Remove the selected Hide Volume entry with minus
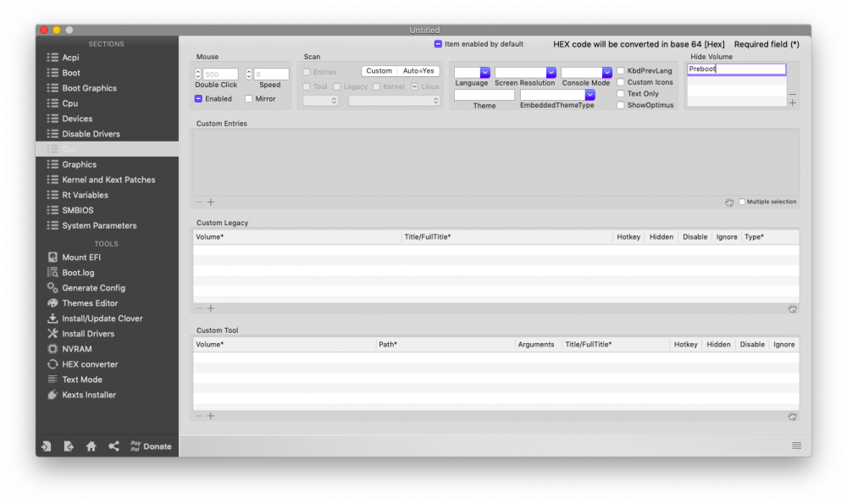The width and height of the screenshot is (847, 504). tap(793, 95)
